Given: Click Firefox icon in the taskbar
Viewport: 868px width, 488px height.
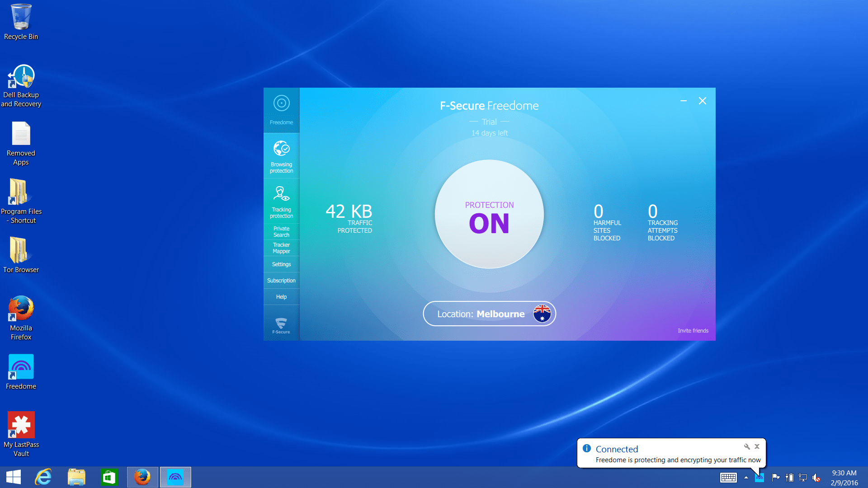Looking at the screenshot, I should click(142, 477).
